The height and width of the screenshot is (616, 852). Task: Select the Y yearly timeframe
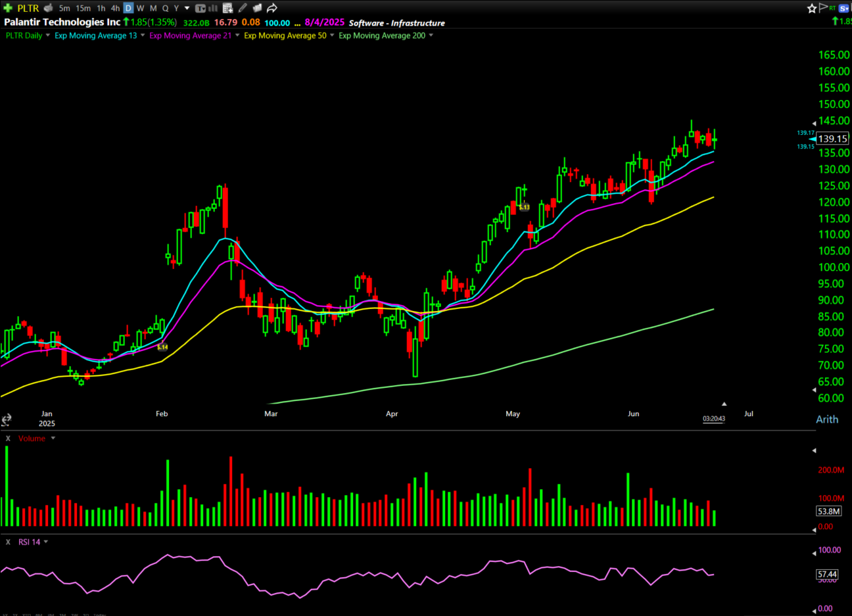pos(176,8)
